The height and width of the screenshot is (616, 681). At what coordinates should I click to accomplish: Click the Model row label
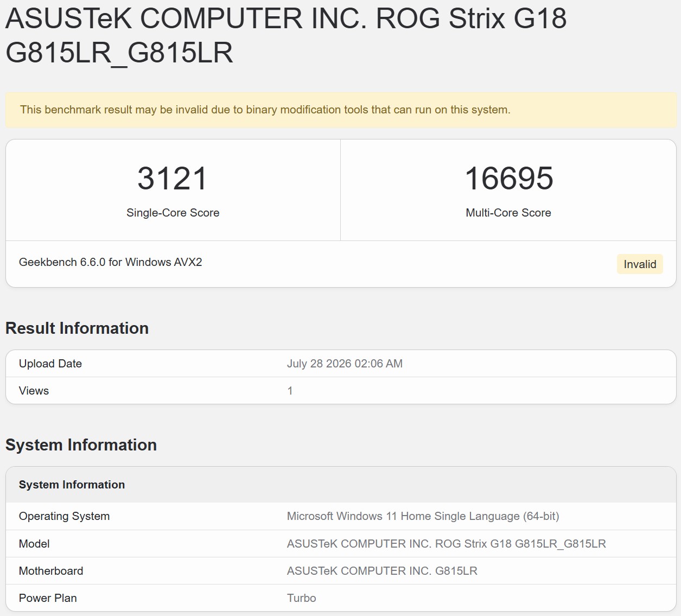[34, 544]
